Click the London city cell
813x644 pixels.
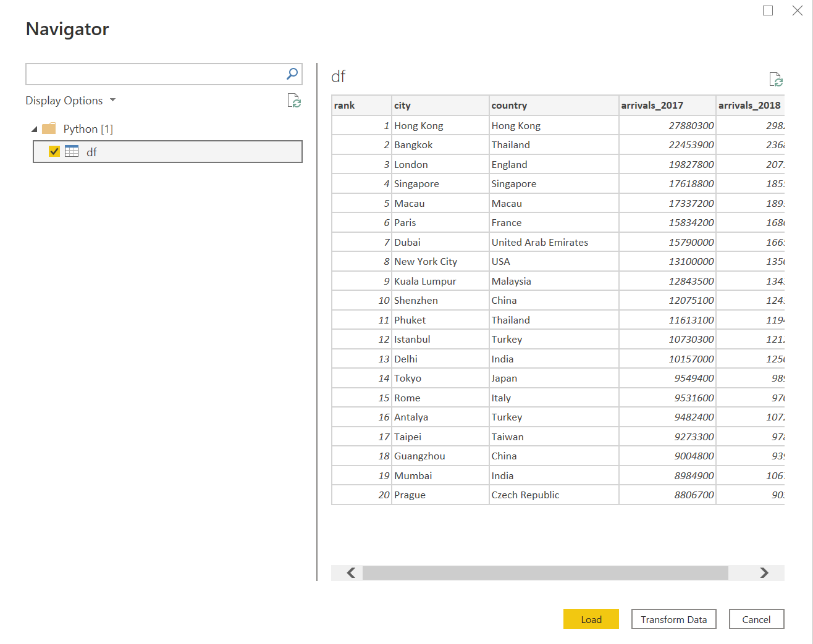click(440, 164)
